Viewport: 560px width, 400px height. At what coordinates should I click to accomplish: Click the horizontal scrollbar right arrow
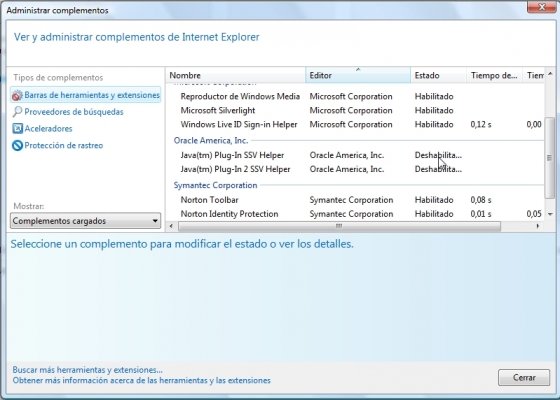(x=538, y=226)
